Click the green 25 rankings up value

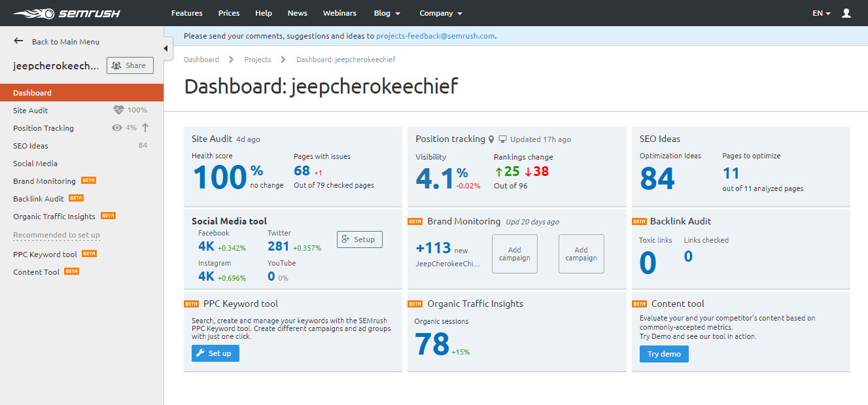[507, 172]
